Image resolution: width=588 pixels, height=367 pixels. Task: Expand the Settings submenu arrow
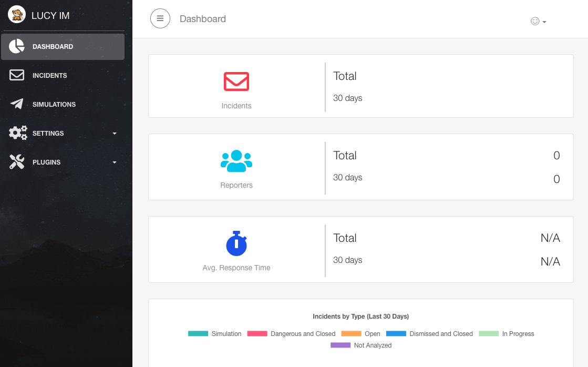[x=115, y=134]
